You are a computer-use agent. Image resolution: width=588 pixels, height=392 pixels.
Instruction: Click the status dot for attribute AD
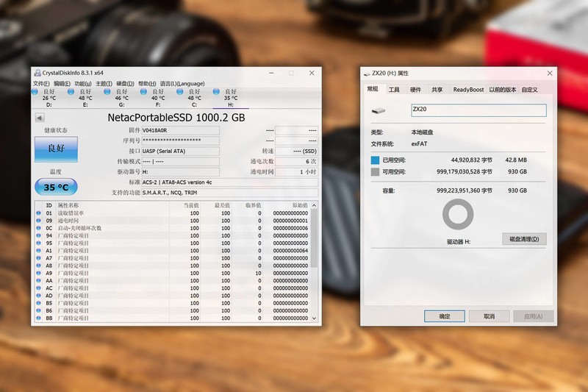pos(39,296)
